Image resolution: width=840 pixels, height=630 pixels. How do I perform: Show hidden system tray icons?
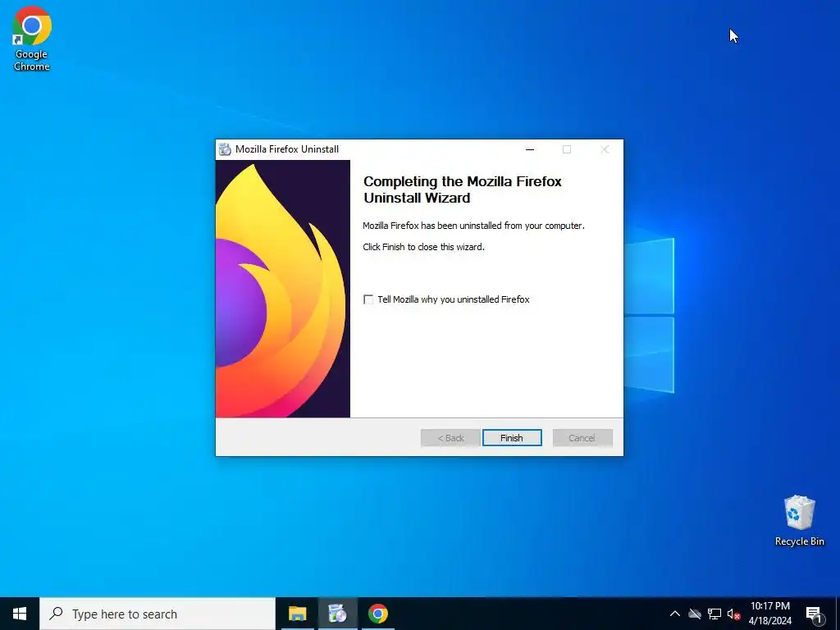675,614
